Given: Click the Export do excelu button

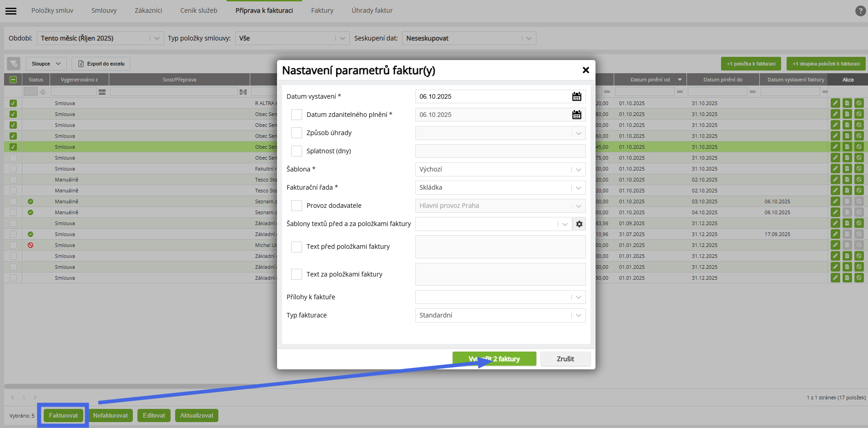Looking at the screenshot, I should point(101,64).
